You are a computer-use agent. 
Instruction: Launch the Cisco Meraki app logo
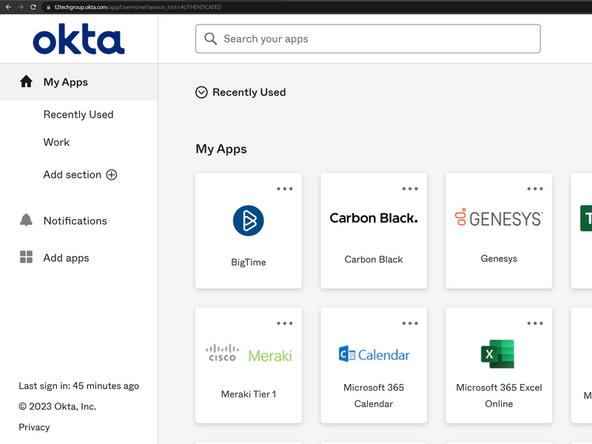[249, 354]
